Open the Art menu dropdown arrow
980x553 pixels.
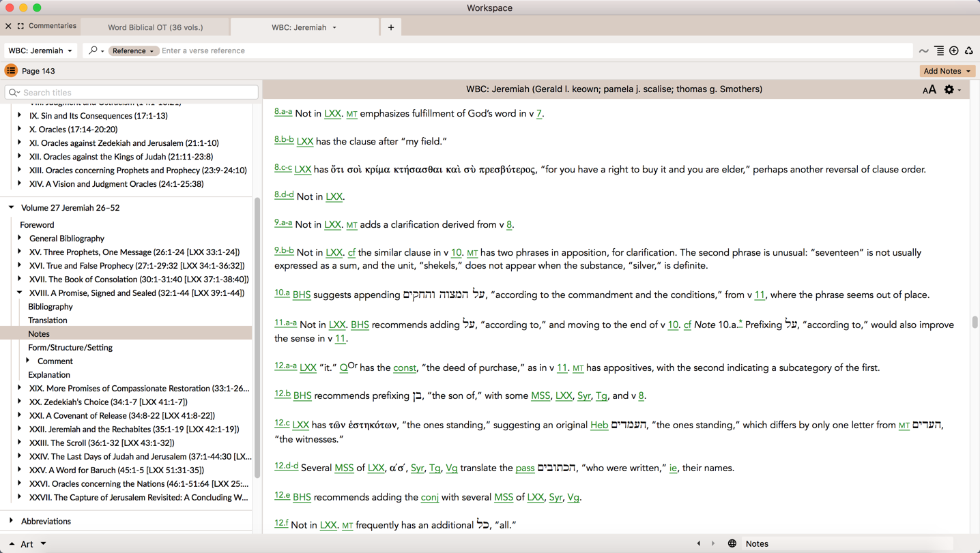(43, 543)
